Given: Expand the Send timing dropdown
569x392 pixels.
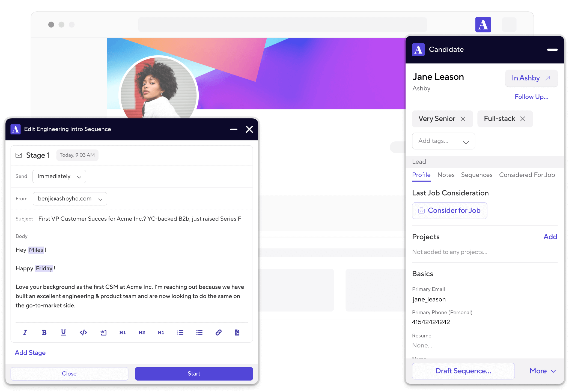Looking at the screenshot, I should 59,176.
